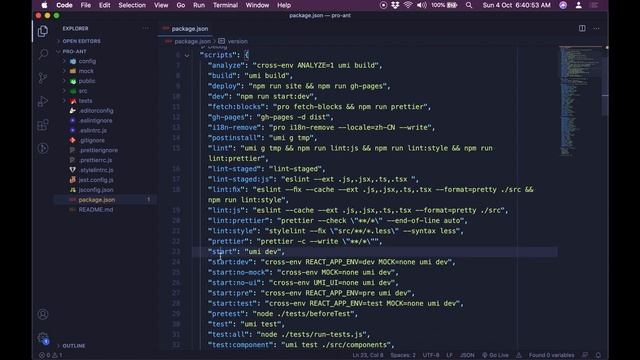Screen dimensions: 640x360
Task: Open editor More Actions ellipsis
Action: click(x=596, y=28)
